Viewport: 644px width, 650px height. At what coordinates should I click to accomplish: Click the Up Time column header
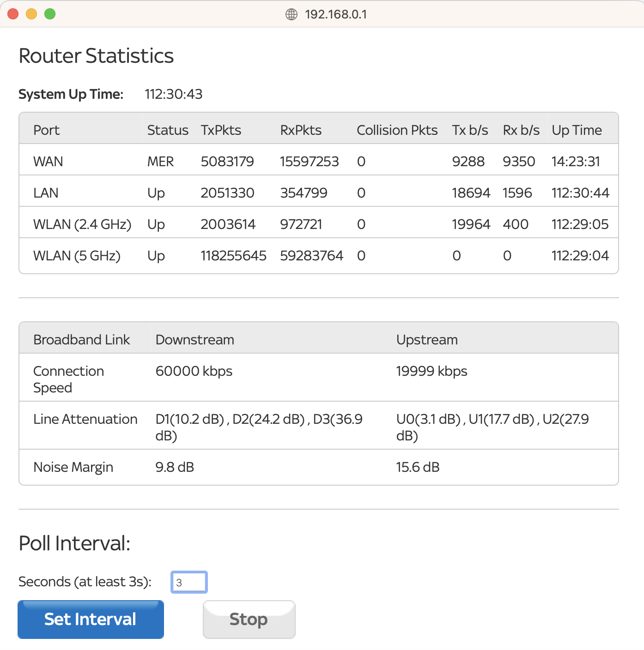(577, 130)
